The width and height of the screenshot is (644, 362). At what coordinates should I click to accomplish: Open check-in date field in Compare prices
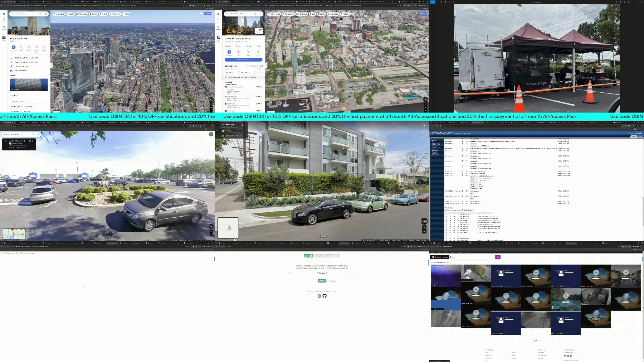click(x=231, y=73)
